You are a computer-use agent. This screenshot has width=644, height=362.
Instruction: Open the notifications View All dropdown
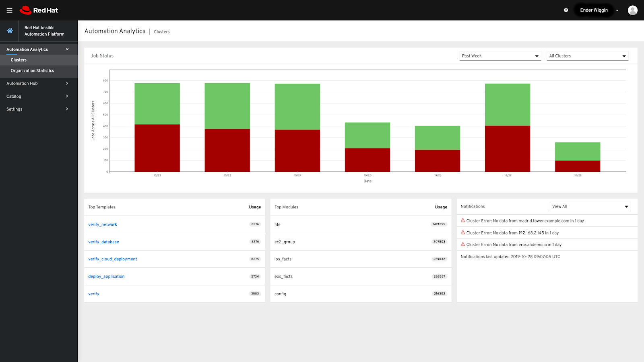pos(590,206)
